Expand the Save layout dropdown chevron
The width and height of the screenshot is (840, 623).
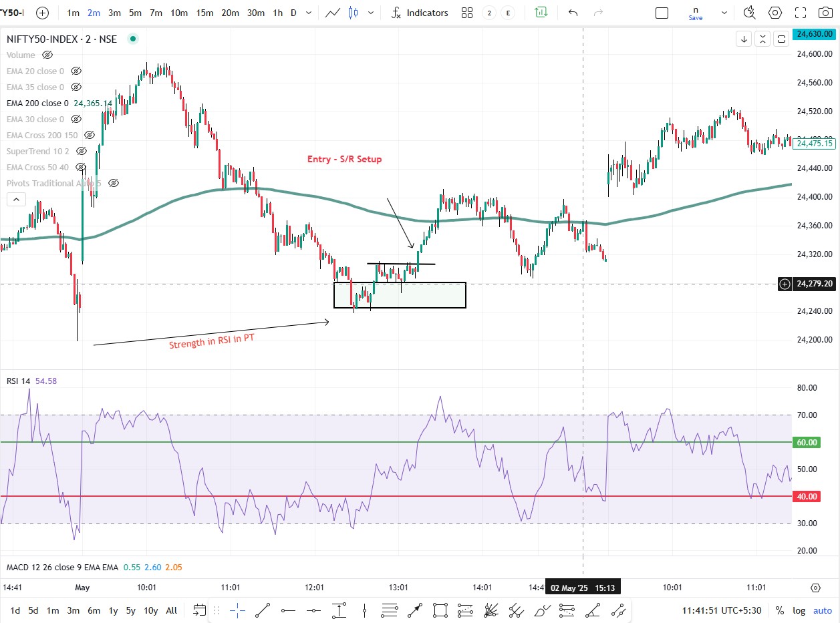(x=724, y=12)
